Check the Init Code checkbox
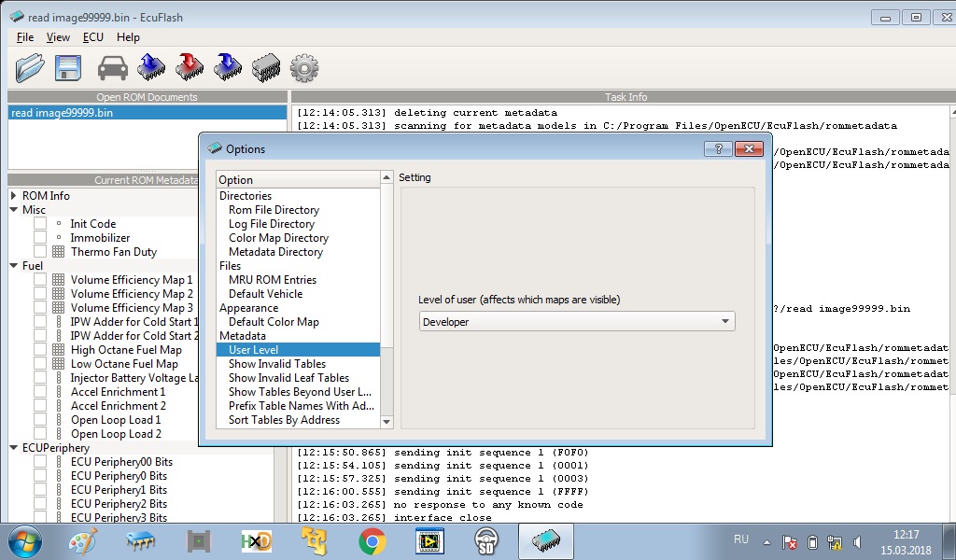Image resolution: width=956 pixels, height=560 pixels. (40, 223)
